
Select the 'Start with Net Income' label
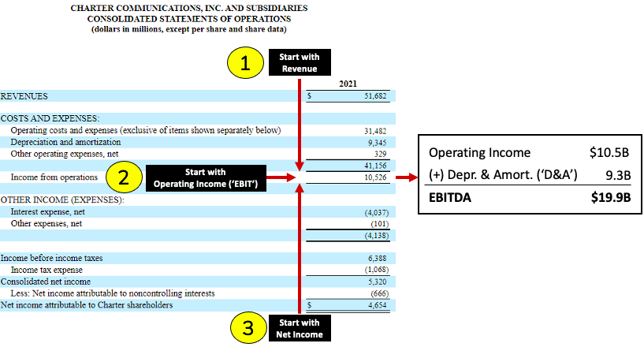click(299, 328)
